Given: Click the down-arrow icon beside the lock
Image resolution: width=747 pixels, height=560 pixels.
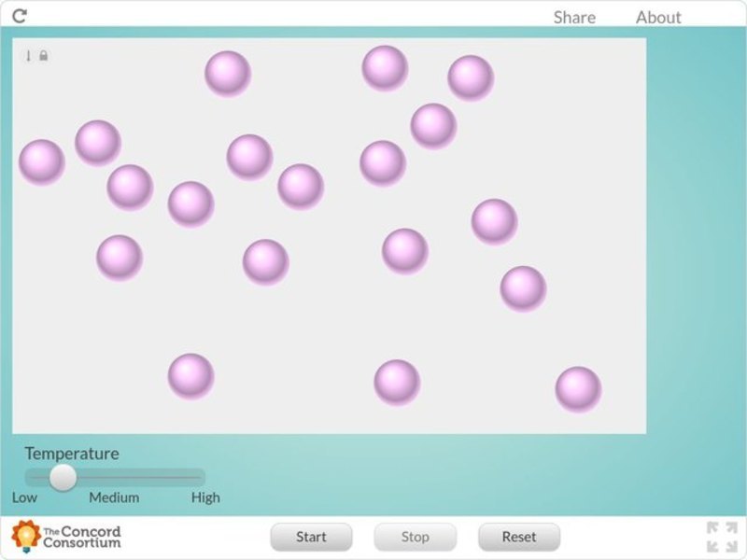Looking at the screenshot, I should pos(30,56).
